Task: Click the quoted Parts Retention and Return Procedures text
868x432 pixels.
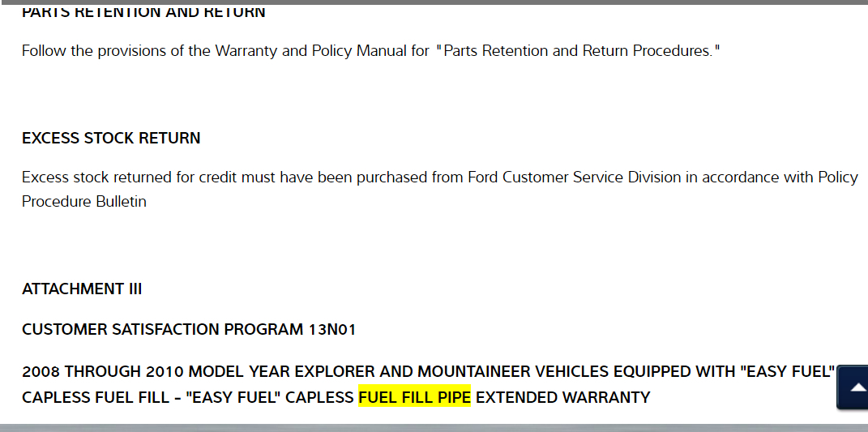Action: pos(578,51)
